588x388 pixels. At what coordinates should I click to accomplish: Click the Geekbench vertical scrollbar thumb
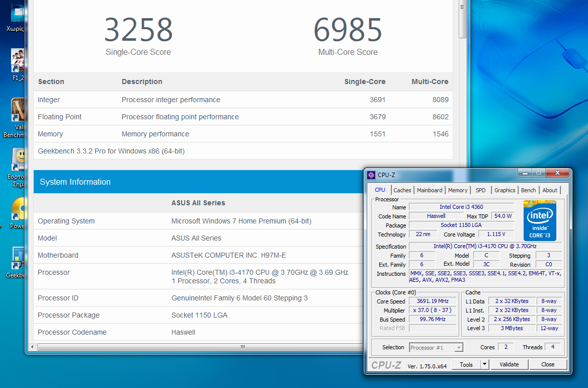[462, 20]
